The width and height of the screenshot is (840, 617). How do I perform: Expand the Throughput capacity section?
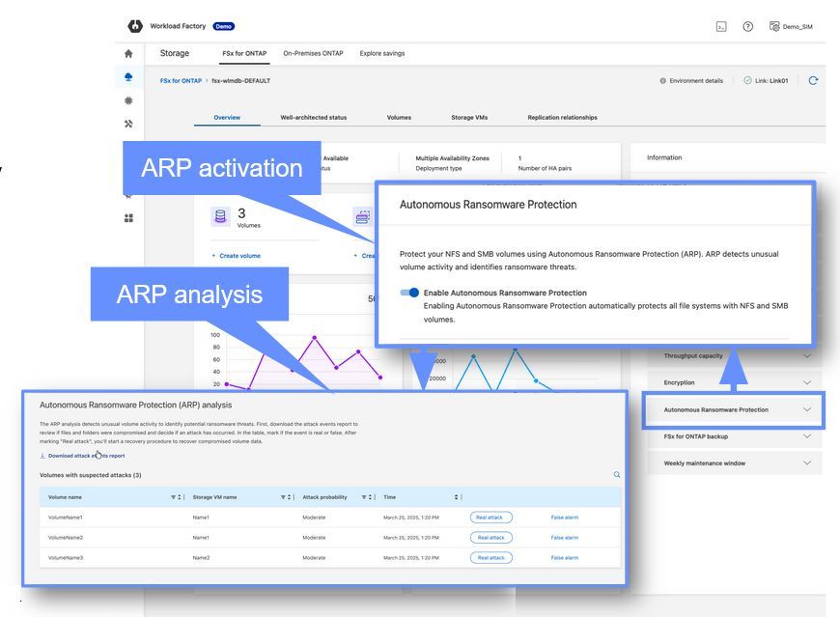(x=807, y=355)
